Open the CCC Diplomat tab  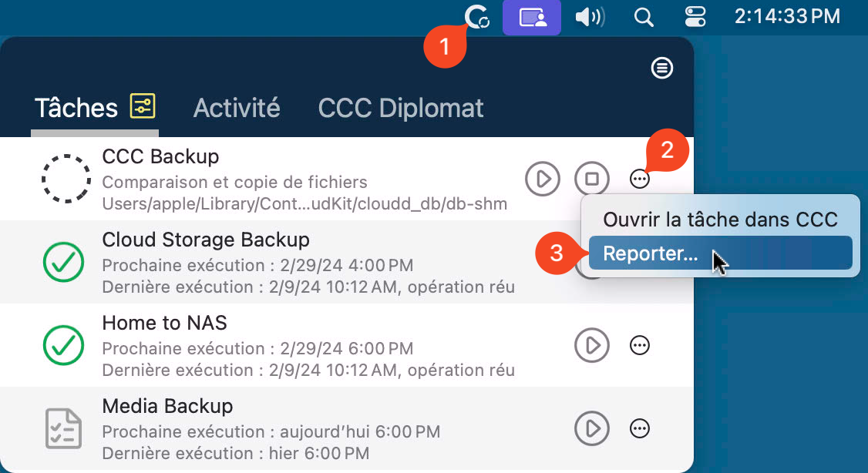pyautogui.click(x=401, y=107)
